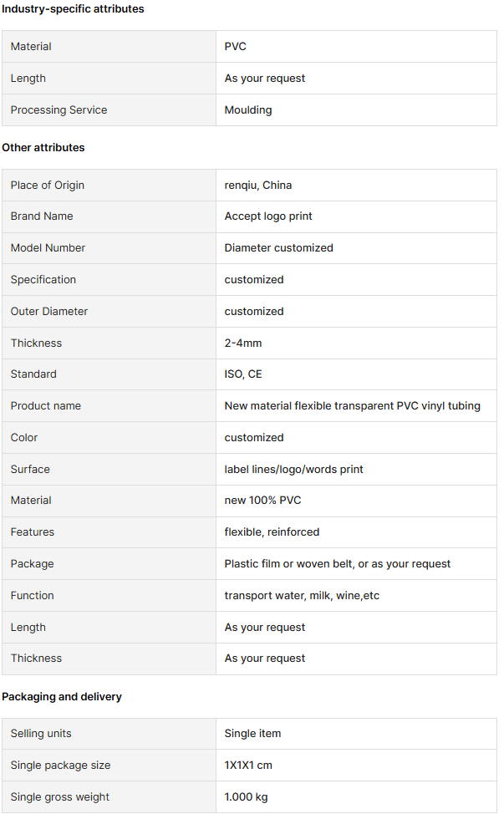Click the Diameter customized model number value

[x=278, y=248]
